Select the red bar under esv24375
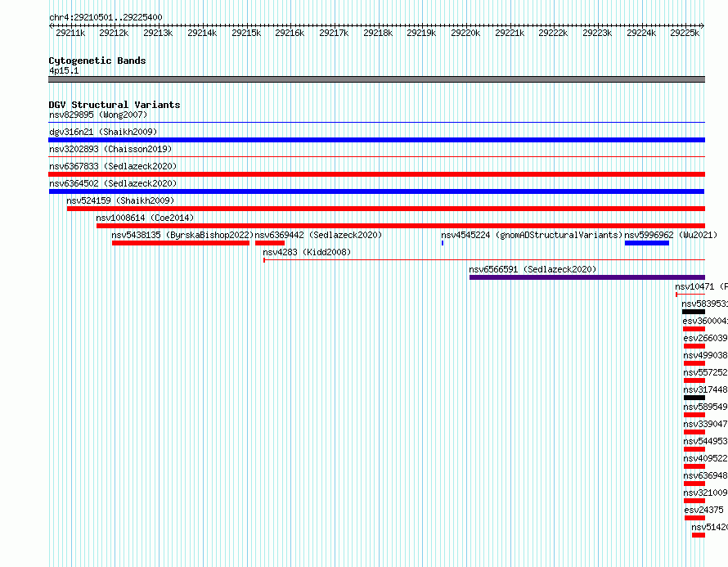The height and width of the screenshot is (567, 728). [695, 518]
